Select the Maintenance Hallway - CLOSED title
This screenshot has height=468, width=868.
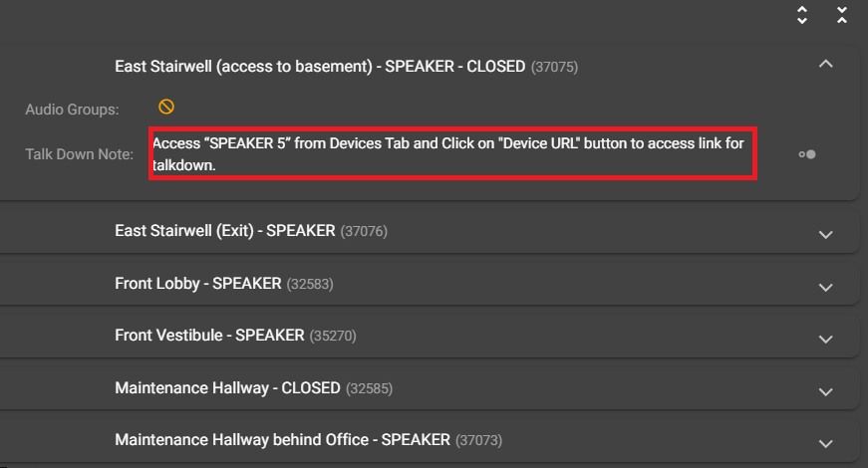[x=227, y=387]
